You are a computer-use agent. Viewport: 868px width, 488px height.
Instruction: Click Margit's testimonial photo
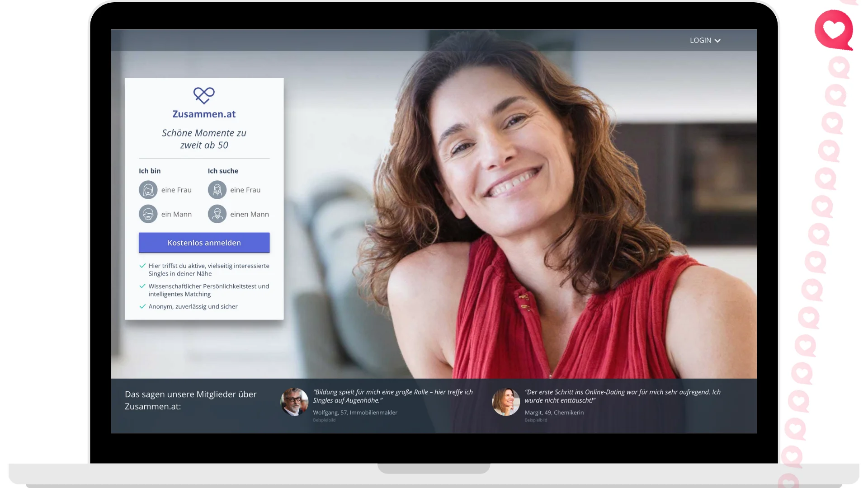506,402
